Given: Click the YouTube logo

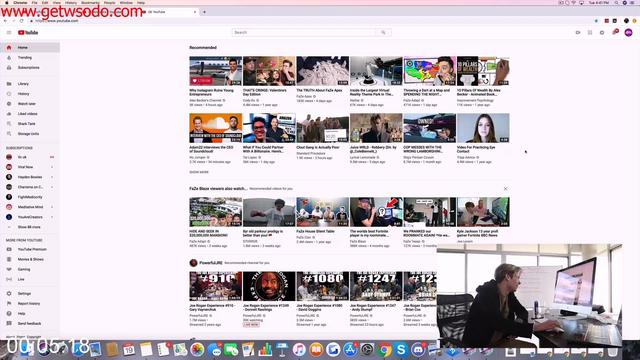Looking at the screenshot, I should coord(28,32).
